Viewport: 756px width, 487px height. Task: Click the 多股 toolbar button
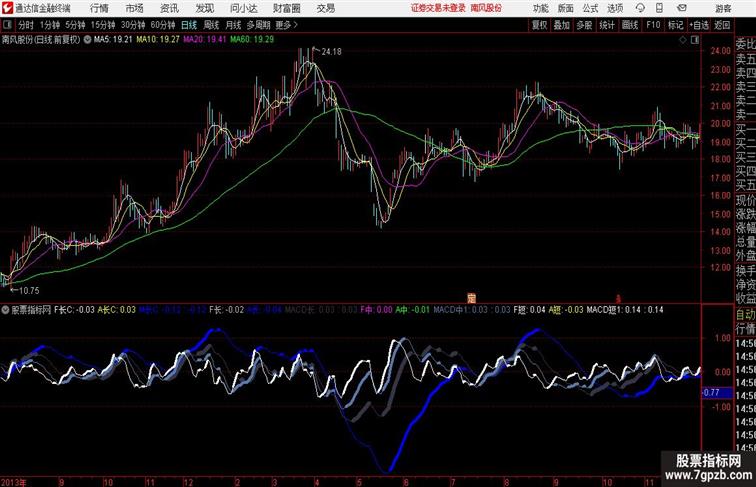pos(584,25)
